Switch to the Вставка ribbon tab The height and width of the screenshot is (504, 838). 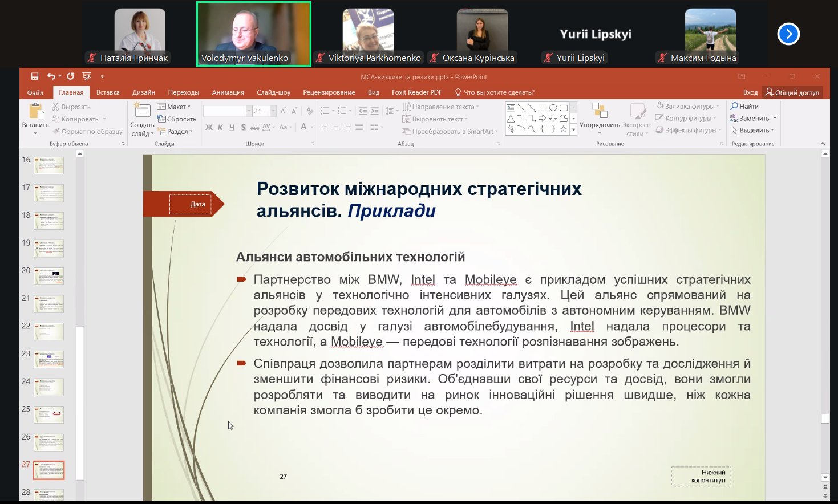click(x=108, y=92)
